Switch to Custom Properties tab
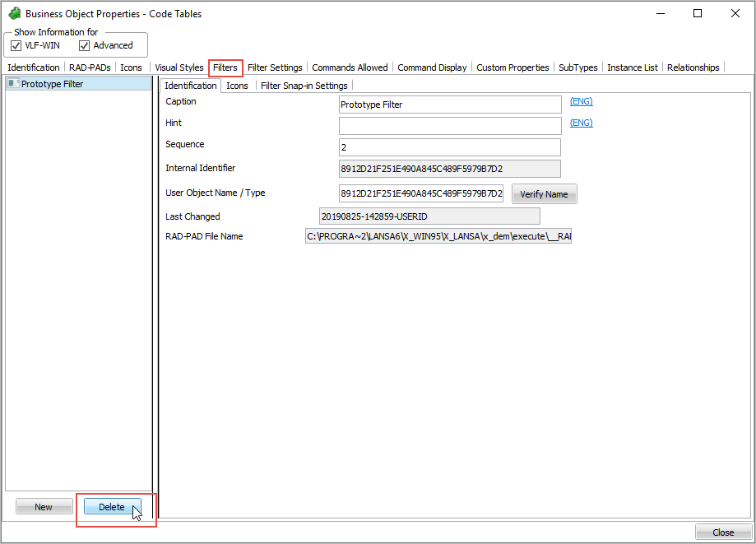The height and width of the screenshot is (544, 756). (513, 67)
